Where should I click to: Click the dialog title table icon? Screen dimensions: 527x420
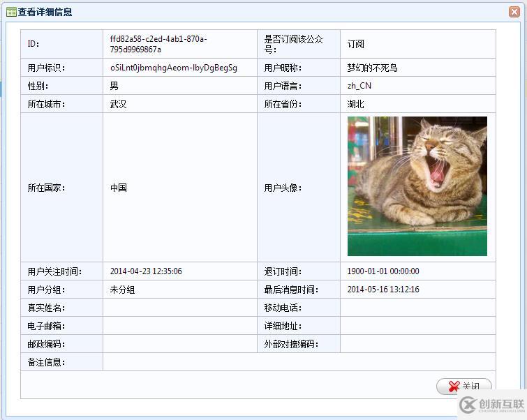[11, 13]
